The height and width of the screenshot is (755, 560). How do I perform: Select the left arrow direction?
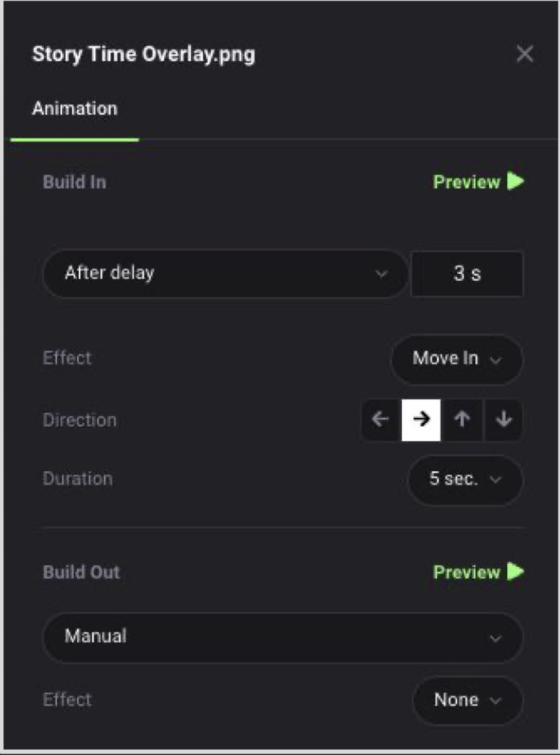[x=381, y=420]
